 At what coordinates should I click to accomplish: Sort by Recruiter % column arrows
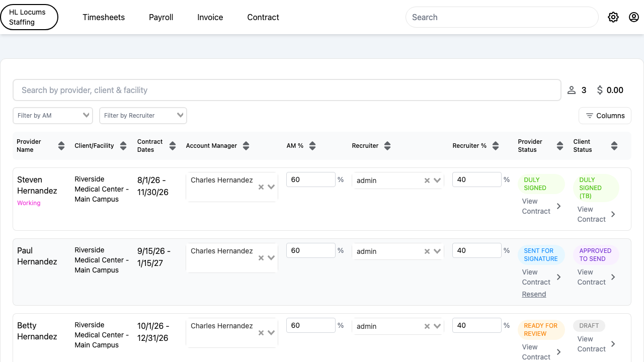(496, 146)
